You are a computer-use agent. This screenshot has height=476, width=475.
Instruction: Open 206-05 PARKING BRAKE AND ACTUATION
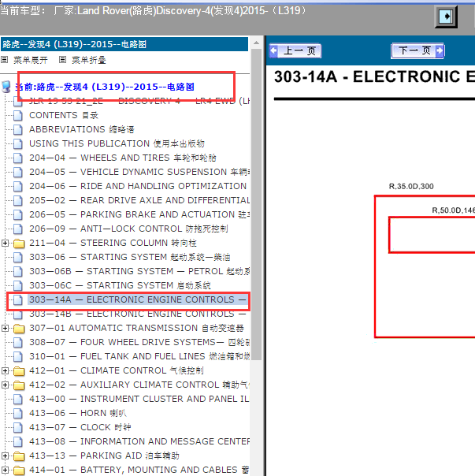coord(139,214)
